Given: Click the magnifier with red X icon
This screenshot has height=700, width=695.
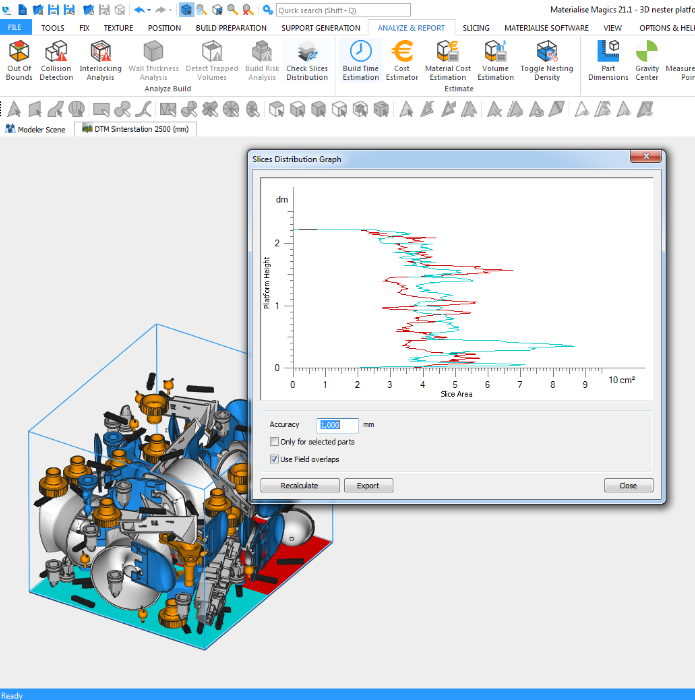Looking at the screenshot, I should [248, 9].
